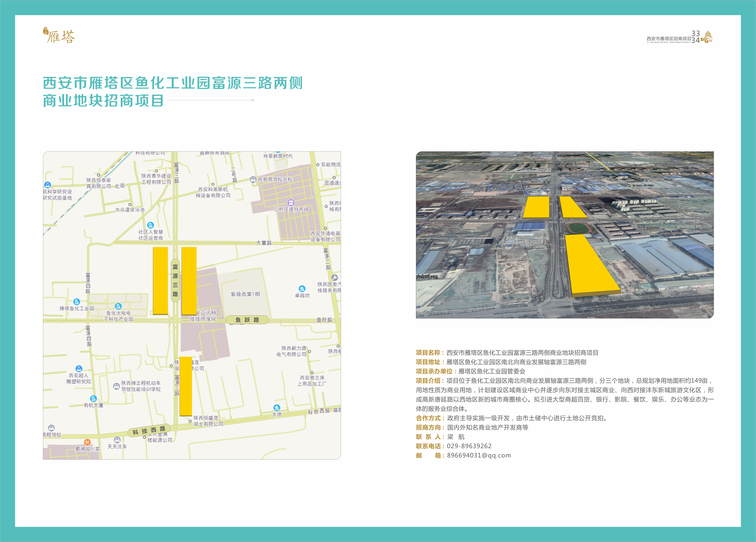
Task: Click the 蜀湘园川菜 restaurant icon on the map
Action: pyautogui.click(x=87, y=442)
